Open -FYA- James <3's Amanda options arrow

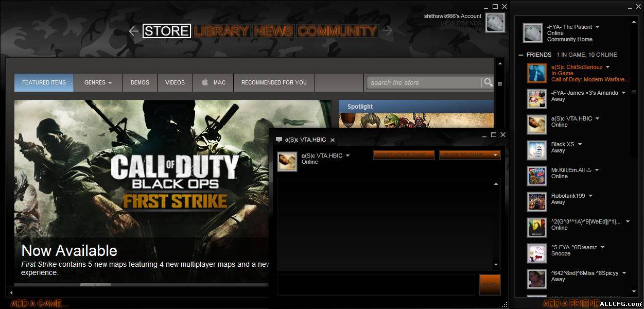coord(623,93)
